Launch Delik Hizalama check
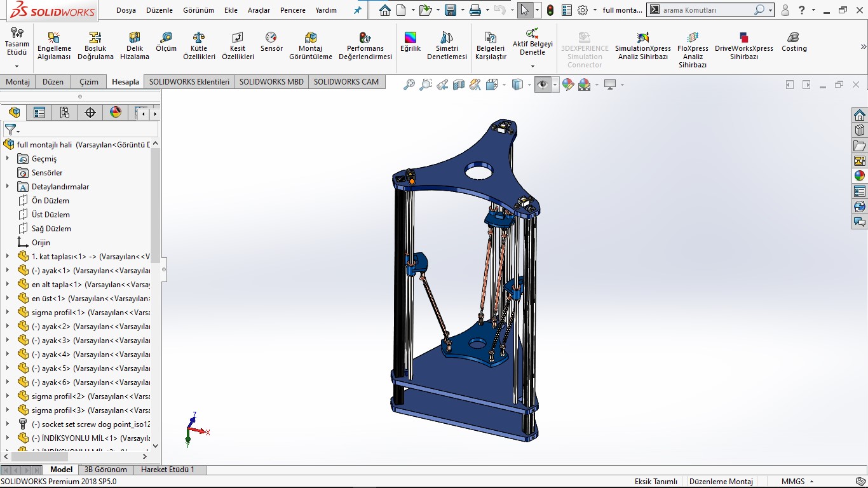 point(135,46)
